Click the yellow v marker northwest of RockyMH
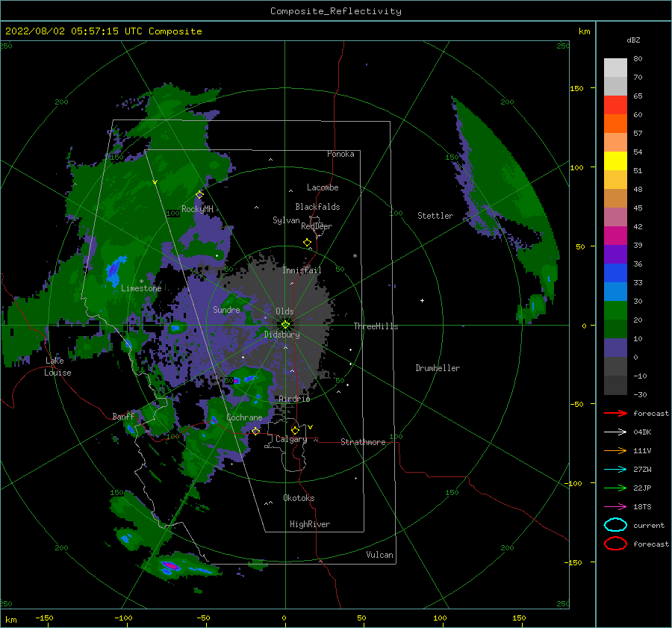Image resolution: width=672 pixels, height=628 pixels. 155,183
